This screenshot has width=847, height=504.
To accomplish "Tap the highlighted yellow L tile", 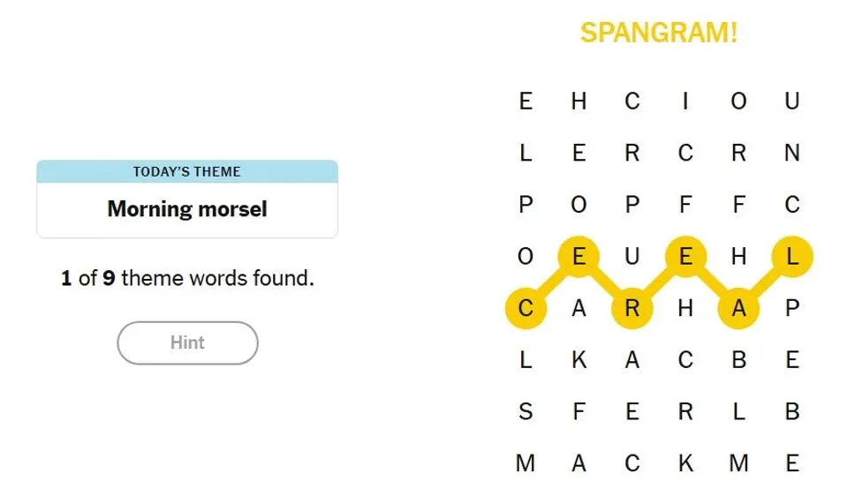I will click(x=791, y=257).
